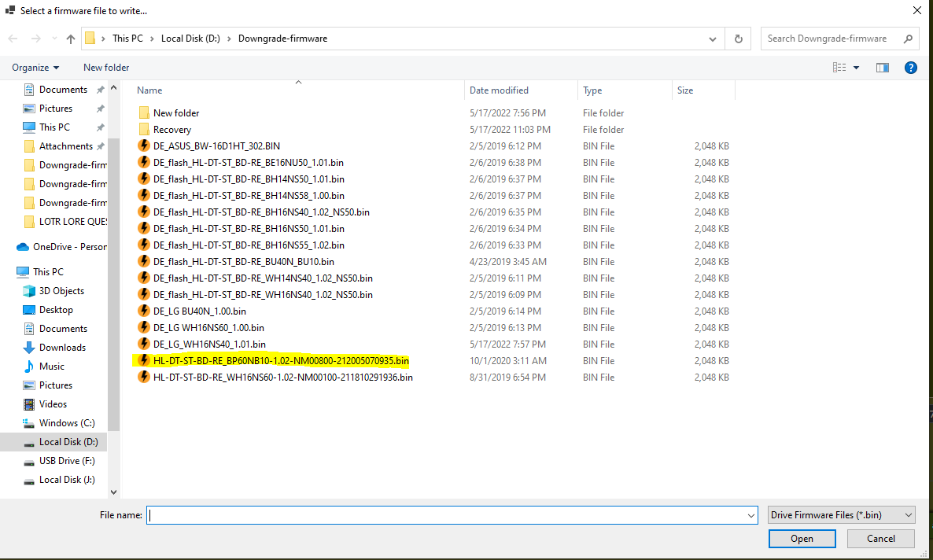Click icon of BU40N_BU10.bin file

143,262
